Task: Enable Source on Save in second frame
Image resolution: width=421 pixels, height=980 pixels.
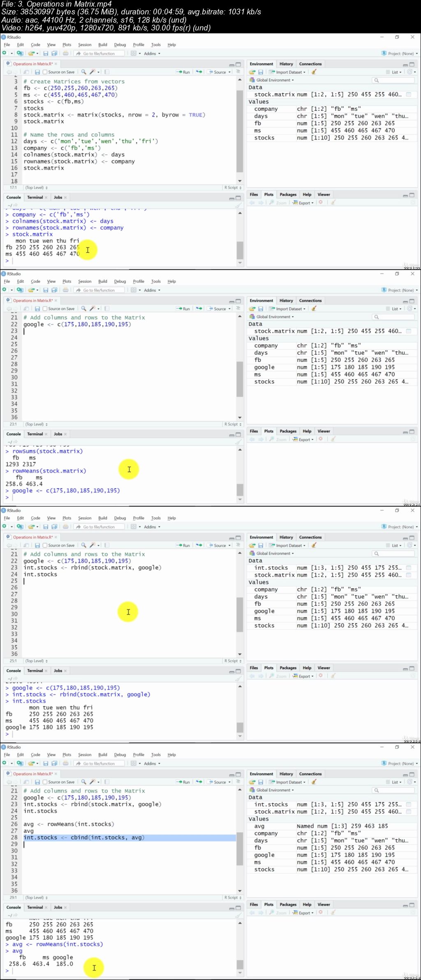Action: coord(45,309)
